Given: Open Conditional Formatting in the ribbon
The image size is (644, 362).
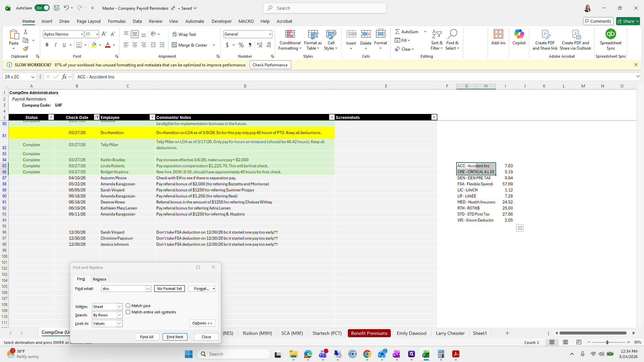Looking at the screenshot, I should (290, 40).
